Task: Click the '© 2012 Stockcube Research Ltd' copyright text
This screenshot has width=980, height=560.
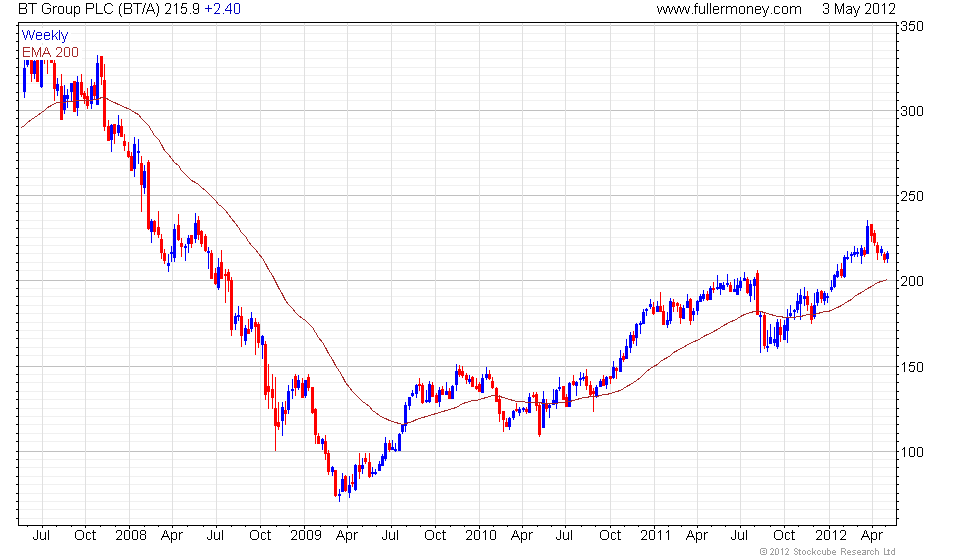Action: tap(828, 552)
